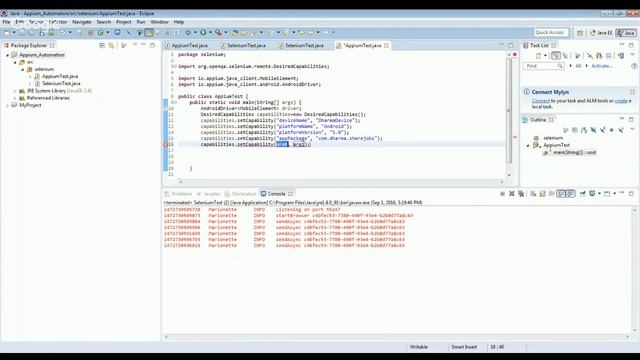Open the Run button dropdown arrow

211,32
